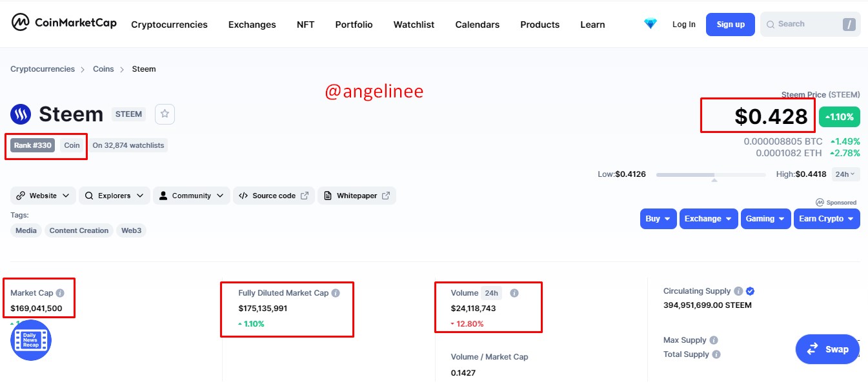
Task: Click the Steem coin logo
Action: click(x=21, y=114)
